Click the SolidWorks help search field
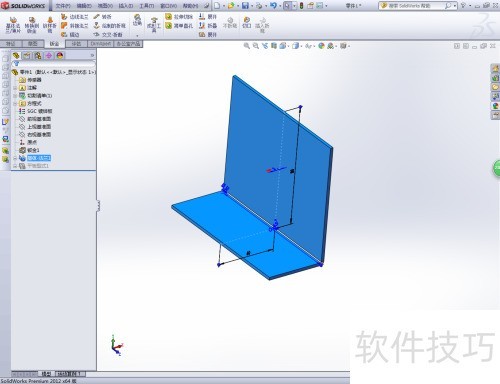Screen dimensions: 500x384 point(417,6)
